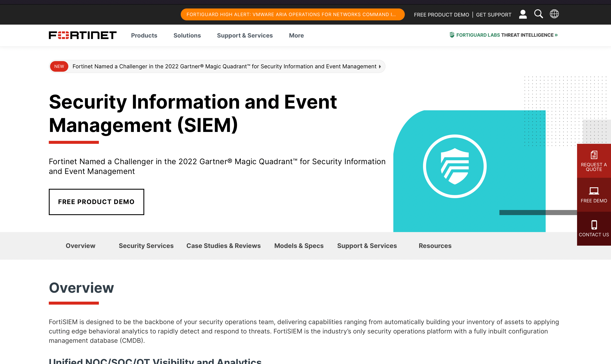Click the Request a Quote document icon
The height and width of the screenshot is (364, 611).
tap(594, 155)
